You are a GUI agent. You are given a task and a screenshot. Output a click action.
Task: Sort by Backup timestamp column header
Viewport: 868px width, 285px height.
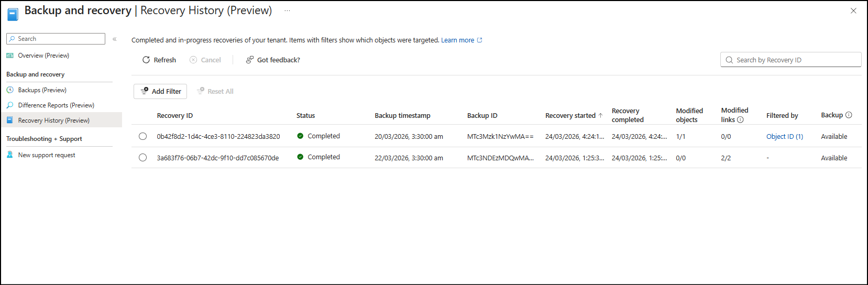pyautogui.click(x=402, y=116)
